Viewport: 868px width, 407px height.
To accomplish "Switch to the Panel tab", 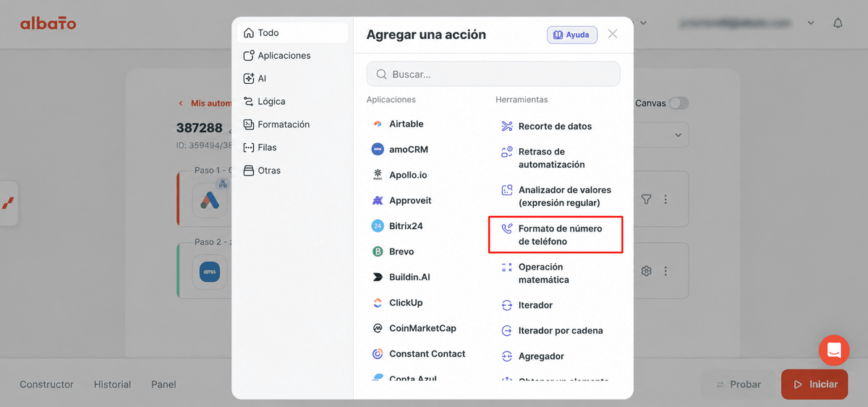I will coord(163,385).
